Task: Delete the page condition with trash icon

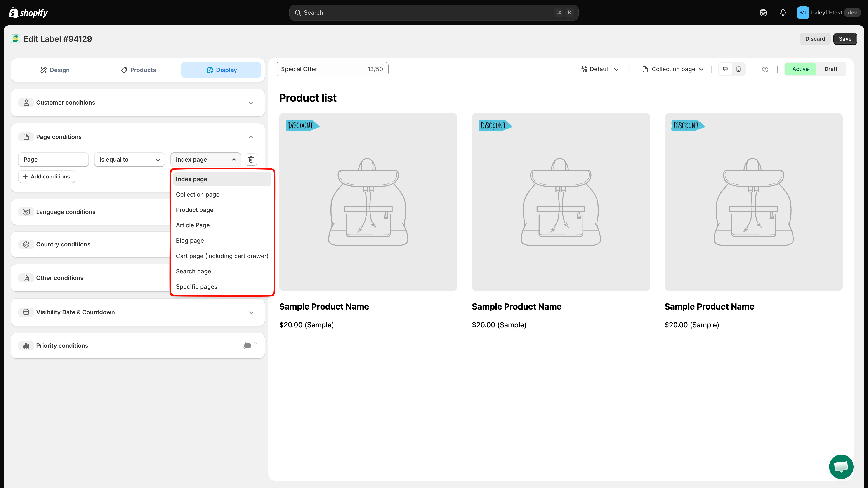Action: [251, 159]
